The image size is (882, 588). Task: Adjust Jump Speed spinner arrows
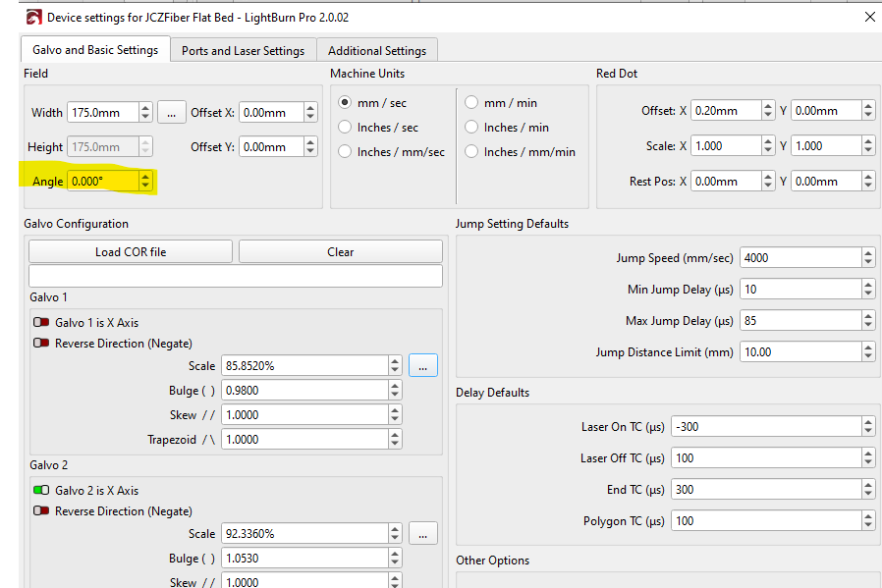coord(867,258)
